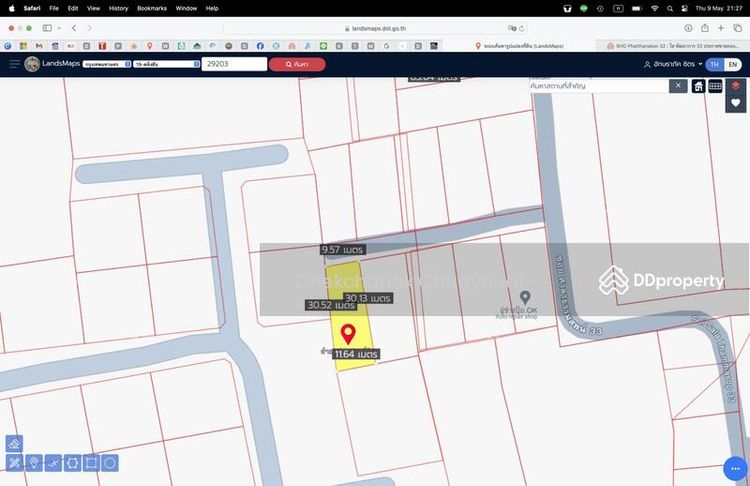
Task: Clear the place search box with X
Action: click(x=678, y=86)
